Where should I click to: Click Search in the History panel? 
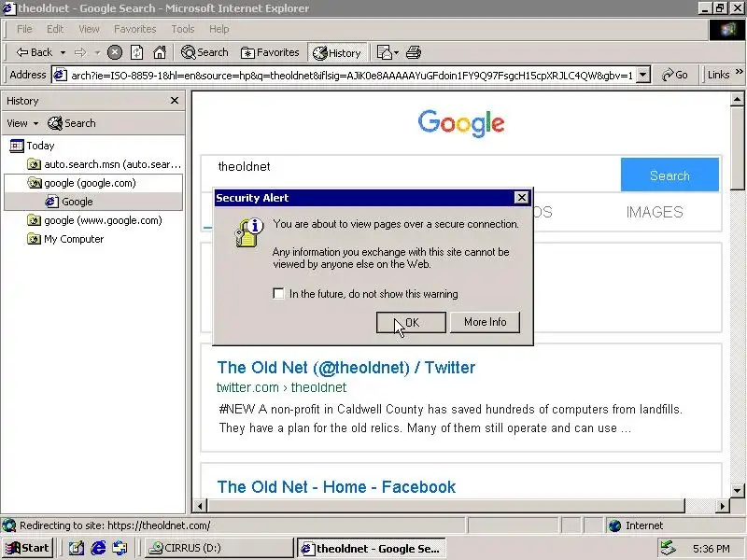point(72,123)
